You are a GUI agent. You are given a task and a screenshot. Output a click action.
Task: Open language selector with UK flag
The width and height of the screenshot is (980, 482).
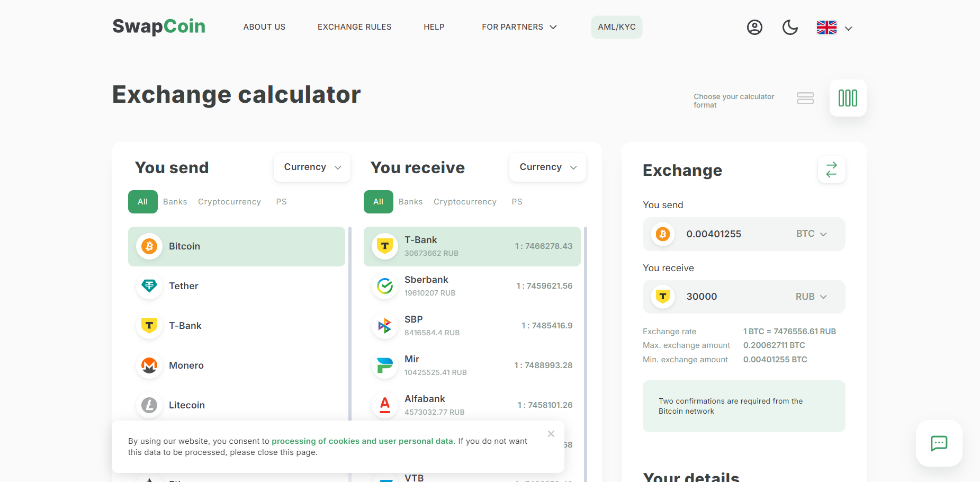coord(834,28)
